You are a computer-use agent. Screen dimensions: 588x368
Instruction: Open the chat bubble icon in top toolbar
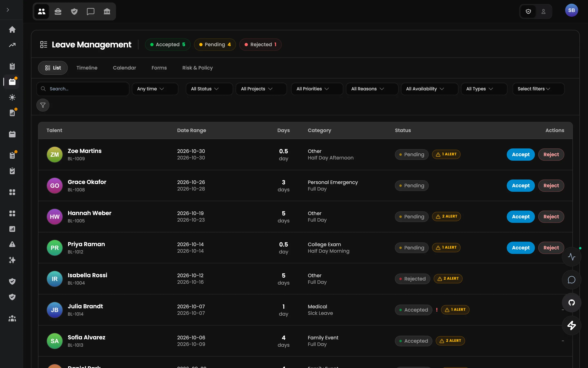[91, 11]
